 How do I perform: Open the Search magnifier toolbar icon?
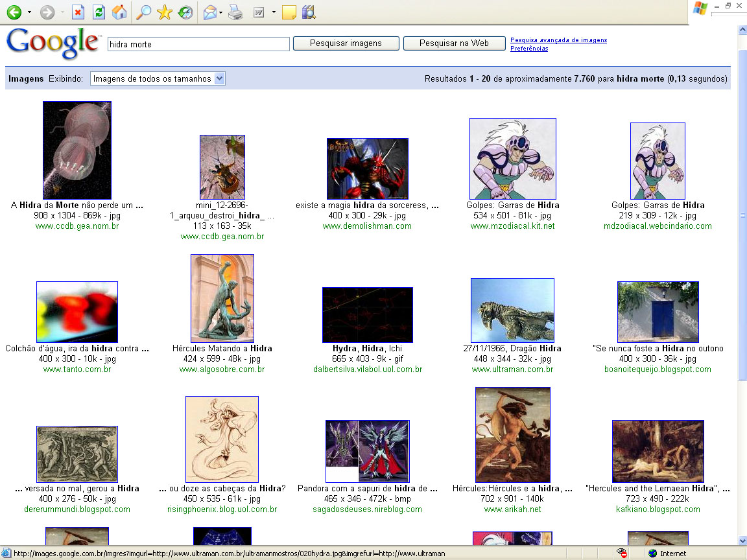tap(144, 12)
